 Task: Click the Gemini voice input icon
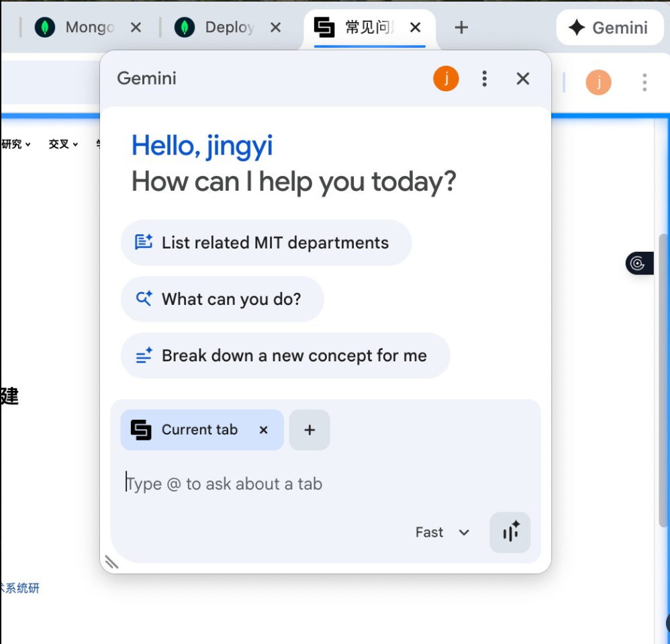(510, 533)
